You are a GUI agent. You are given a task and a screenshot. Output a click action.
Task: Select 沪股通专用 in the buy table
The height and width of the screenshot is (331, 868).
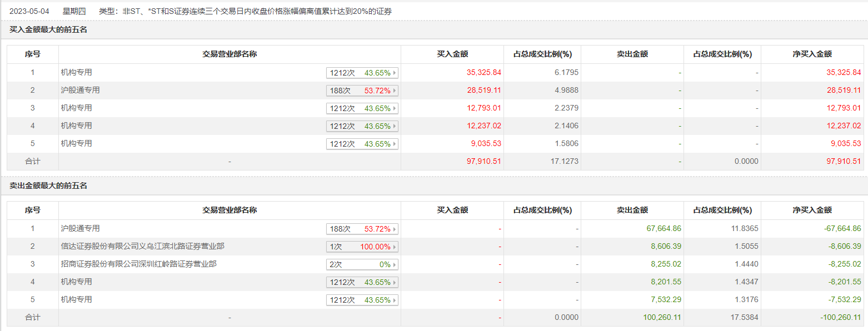click(x=80, y=90)
